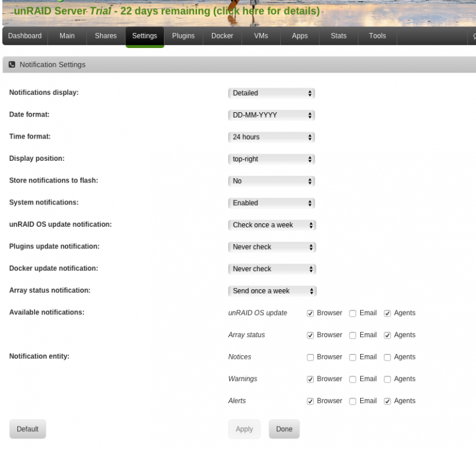Uncheck Browser for Warnings
Image resolution: width=476 pixels, height=450 pixels.
point(310,379)
